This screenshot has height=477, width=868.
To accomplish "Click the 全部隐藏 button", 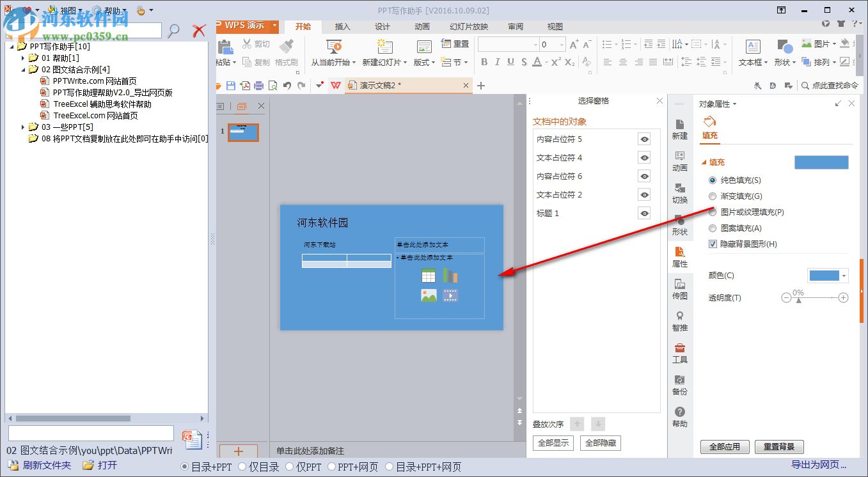I will click(x=601, y=442).
